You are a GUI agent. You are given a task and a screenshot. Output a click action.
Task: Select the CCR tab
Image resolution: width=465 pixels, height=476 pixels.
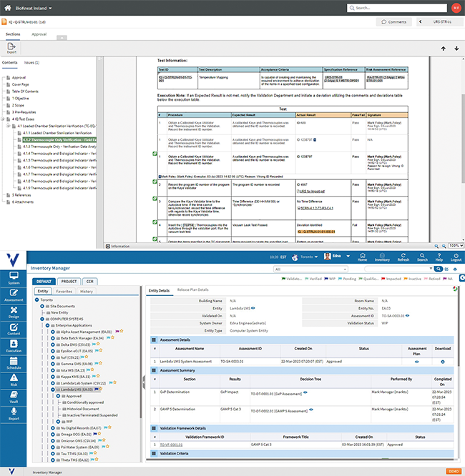pyautogui.click(x=89, y=282)
